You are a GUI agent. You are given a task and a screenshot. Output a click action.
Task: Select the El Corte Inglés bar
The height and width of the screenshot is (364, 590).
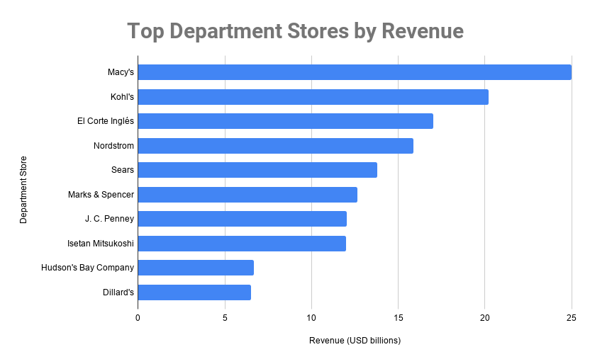(x=285, y=121)
